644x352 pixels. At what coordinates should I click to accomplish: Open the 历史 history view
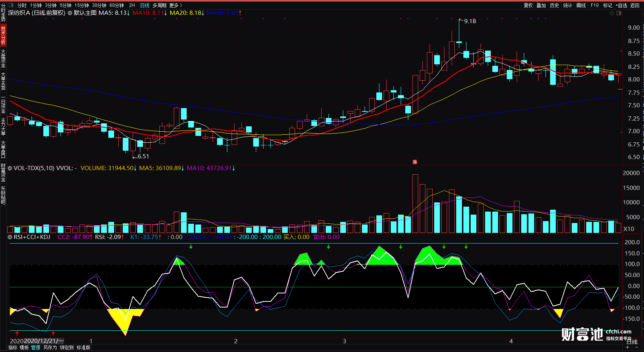(x=555, y=5)
